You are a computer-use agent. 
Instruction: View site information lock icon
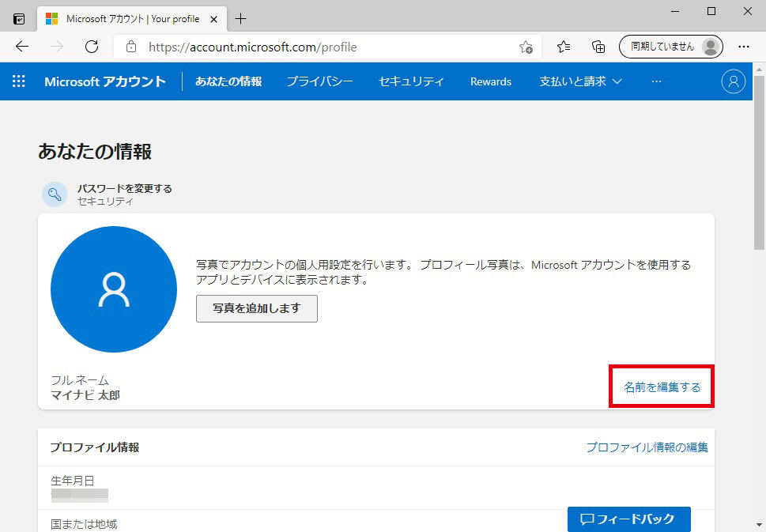click(131, 47)
